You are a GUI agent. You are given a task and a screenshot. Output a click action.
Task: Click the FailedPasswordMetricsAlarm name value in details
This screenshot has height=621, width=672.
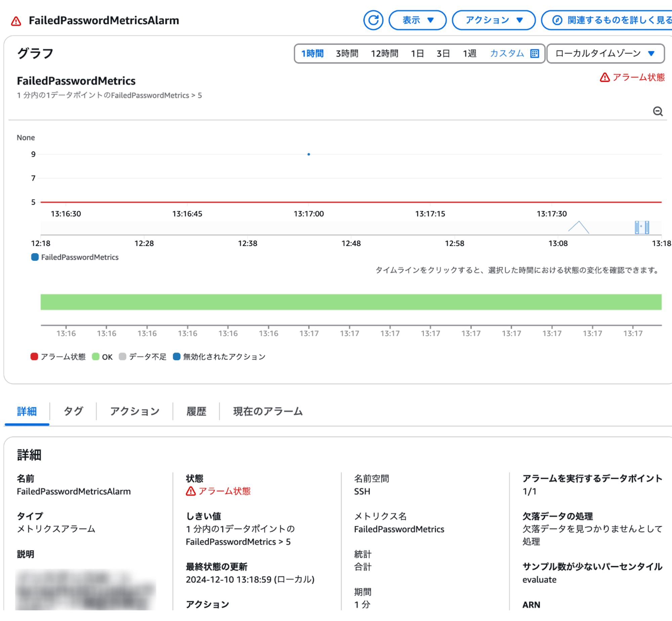pos(74,491)
